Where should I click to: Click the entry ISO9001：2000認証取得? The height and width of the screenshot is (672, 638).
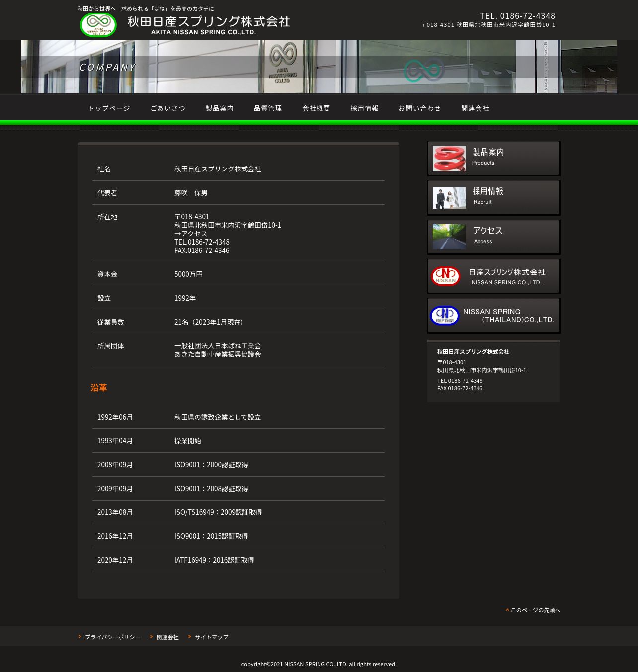click(211, 465)
